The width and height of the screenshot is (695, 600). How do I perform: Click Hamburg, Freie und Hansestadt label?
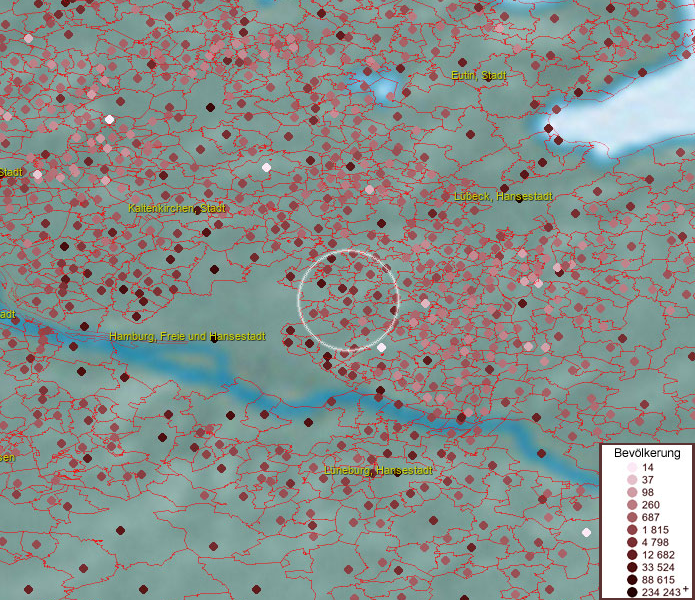click(x=187, y=336)
